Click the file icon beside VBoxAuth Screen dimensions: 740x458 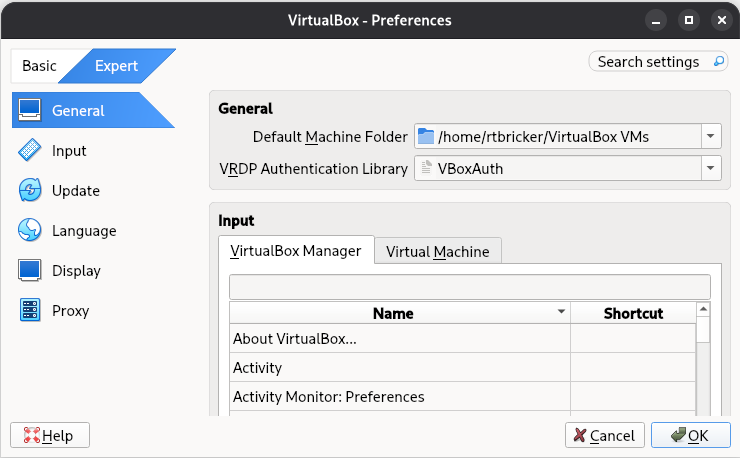pos(426,168)
